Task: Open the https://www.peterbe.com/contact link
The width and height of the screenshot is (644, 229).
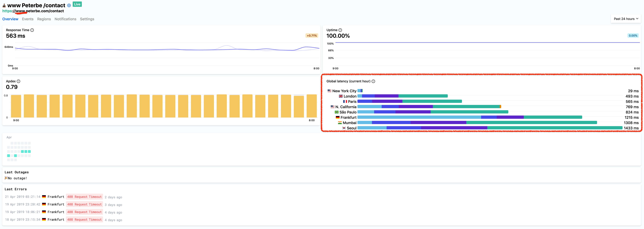Action: [33, 11]
